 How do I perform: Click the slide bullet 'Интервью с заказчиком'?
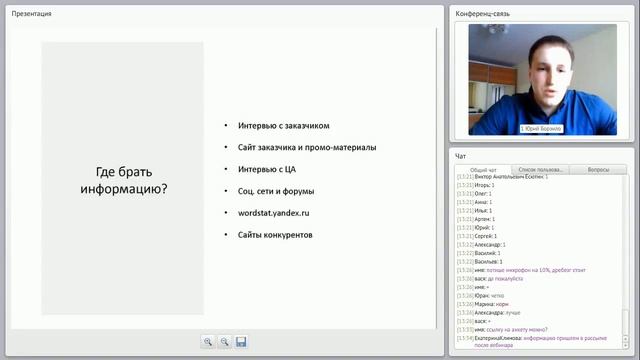tap(284, 126)
